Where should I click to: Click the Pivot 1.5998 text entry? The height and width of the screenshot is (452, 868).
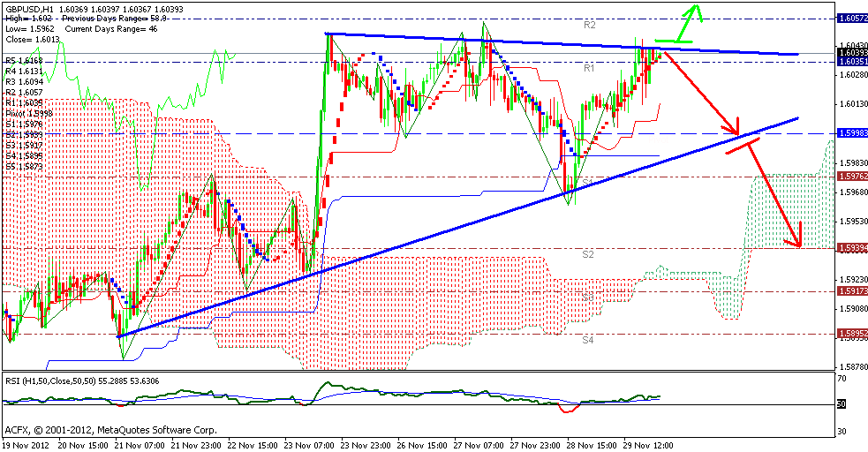coord(27,113)
